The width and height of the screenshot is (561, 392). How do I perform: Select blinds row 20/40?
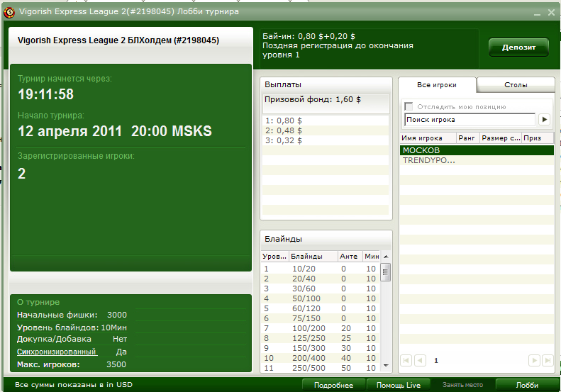(321, 279)
